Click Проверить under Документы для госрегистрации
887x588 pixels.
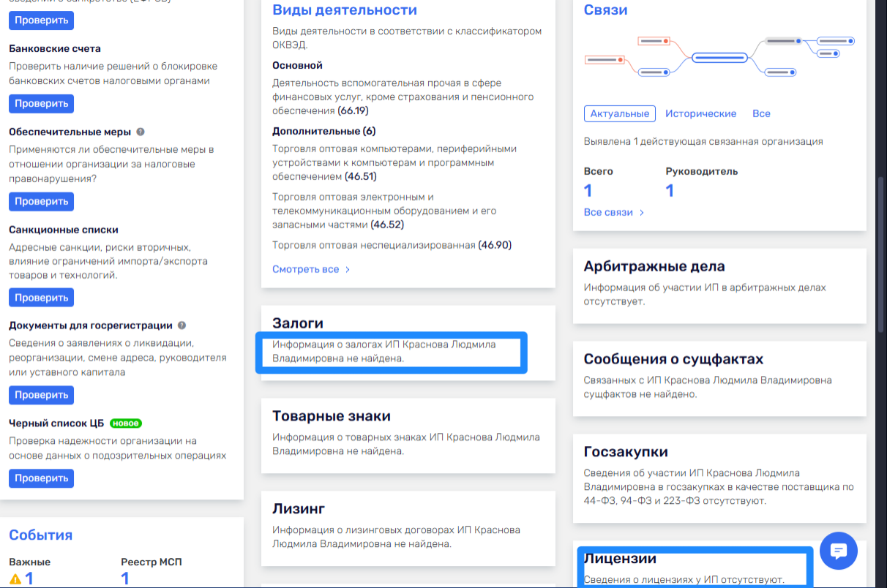pyautogui.click(x=42, y=395)
